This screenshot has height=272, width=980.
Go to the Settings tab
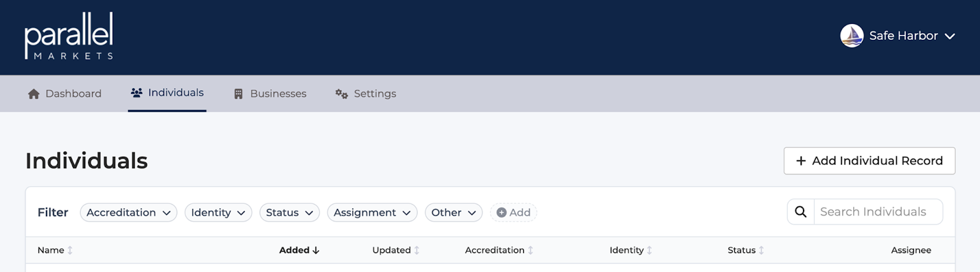[x=374, y=94]
